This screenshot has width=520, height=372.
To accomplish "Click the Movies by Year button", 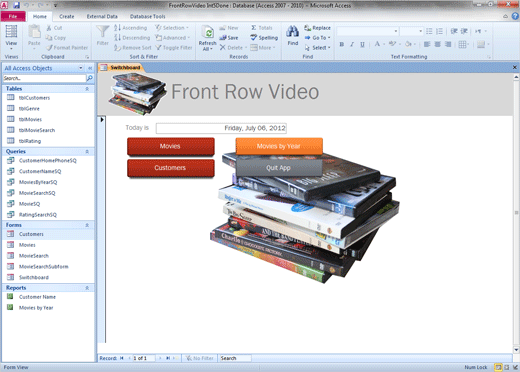I will pos(279,146).
